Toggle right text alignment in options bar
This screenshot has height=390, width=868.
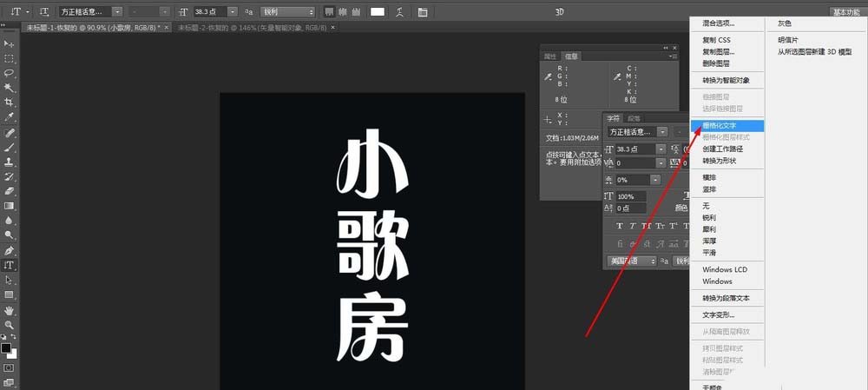355,12
